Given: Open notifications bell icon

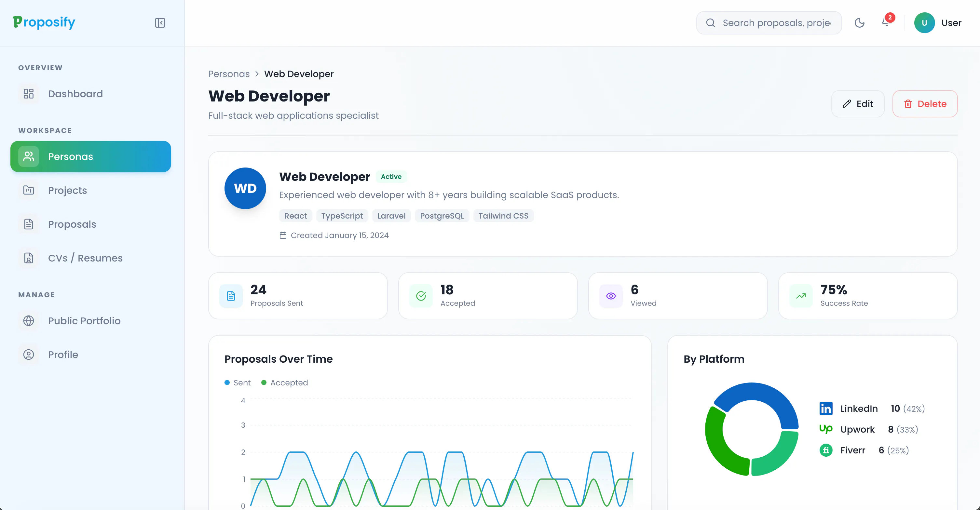Looking at the screenshot, I should point(886,23).
